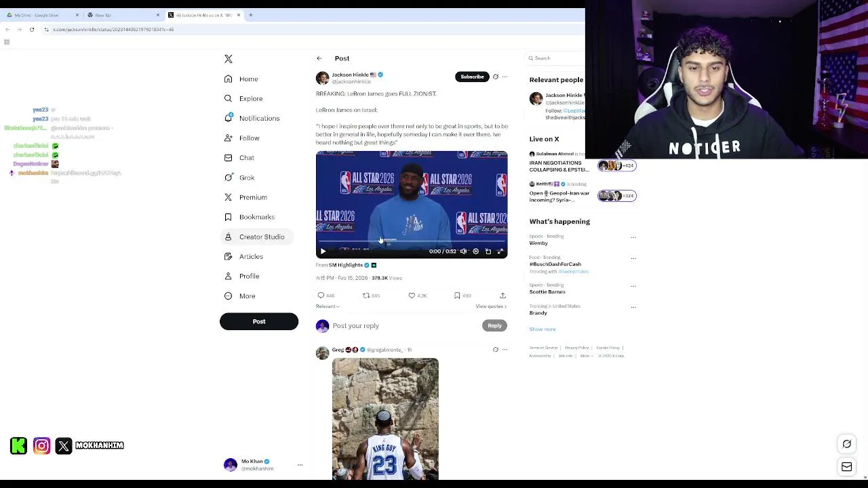This screenshot has height=488, width=868.
Task: Open the Mo Khan account menu dots
Action: pos(300,465)
